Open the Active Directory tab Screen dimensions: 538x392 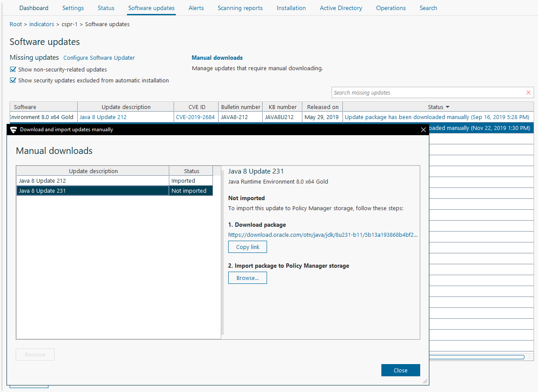click(x=341, y=8)
